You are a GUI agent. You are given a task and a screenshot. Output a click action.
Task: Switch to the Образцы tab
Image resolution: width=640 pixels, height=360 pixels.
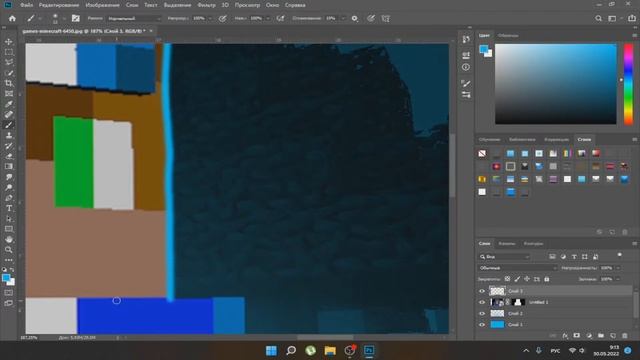coord(508,36)
